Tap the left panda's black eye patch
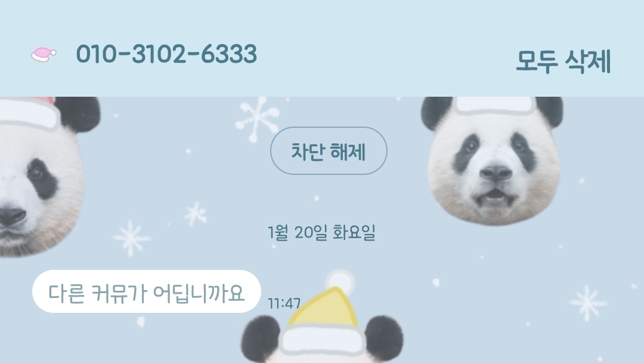The width and height of the screenshot is (644, 363). tap(42, 179)
